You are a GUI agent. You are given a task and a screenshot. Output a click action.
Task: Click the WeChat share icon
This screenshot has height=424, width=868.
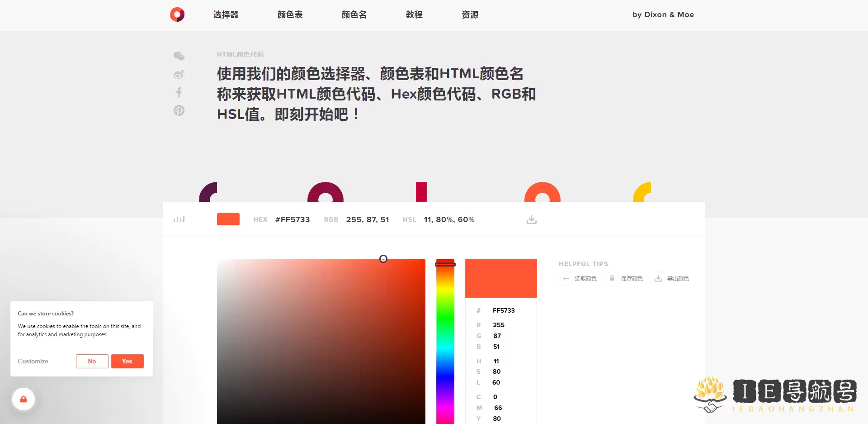tap(179, 56)
